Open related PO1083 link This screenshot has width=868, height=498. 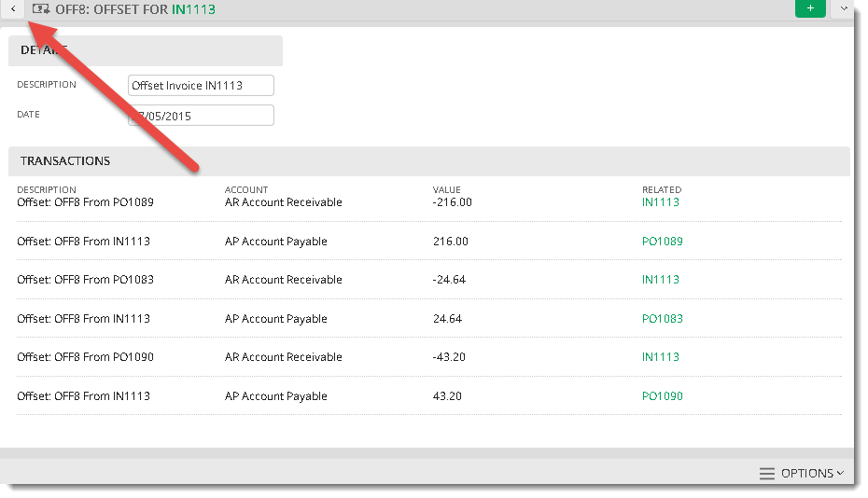click(662, 319)
